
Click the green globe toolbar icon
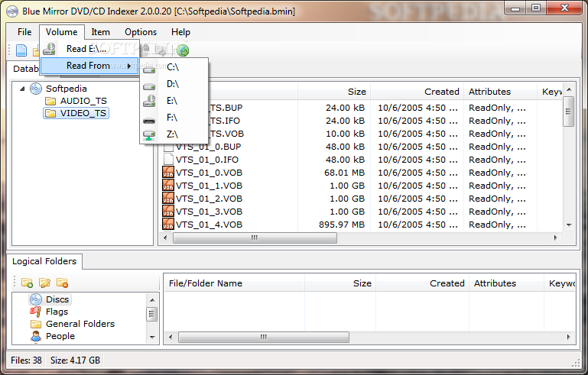click(x=183, y=50)
